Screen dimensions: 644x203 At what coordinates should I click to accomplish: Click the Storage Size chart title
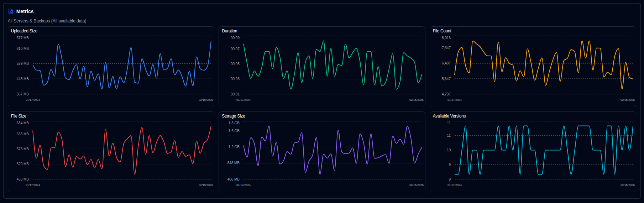(x=234, y=116)
